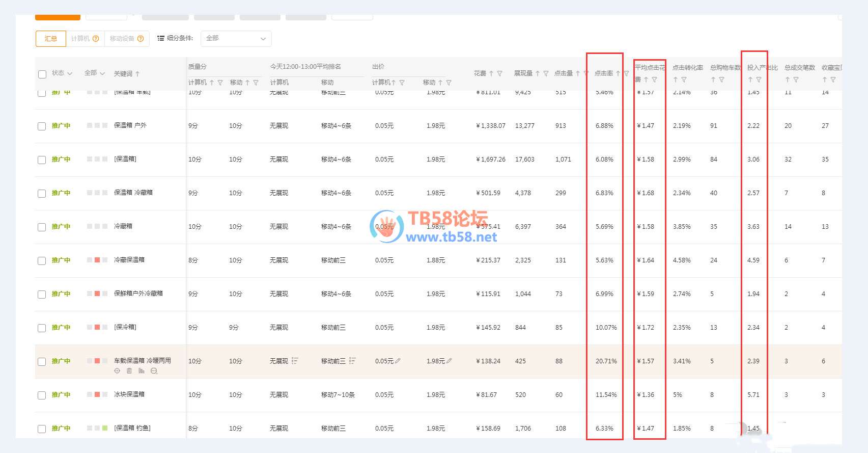Tick the select-all checkbox in the table header
868x453 pixels.
pyautogui.click(x=42, y=74)
